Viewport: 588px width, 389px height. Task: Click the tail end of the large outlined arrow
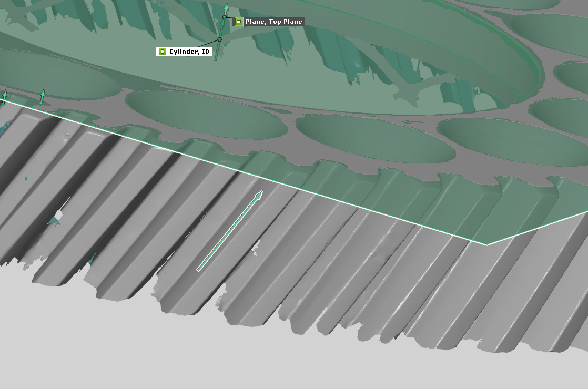[199, 269]
